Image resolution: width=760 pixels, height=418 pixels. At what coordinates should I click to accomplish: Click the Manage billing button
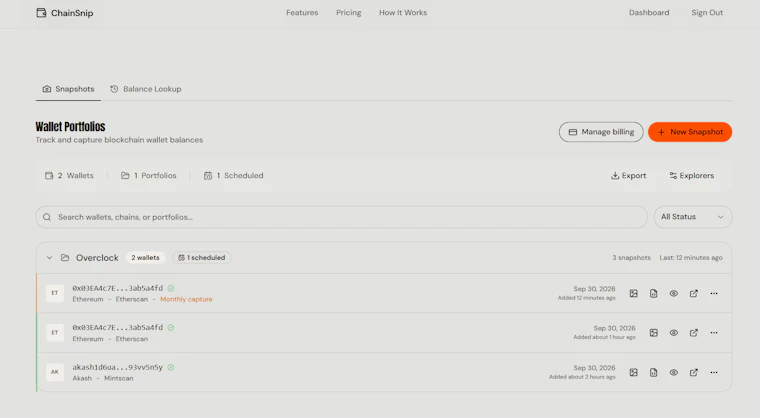[601, 132]
